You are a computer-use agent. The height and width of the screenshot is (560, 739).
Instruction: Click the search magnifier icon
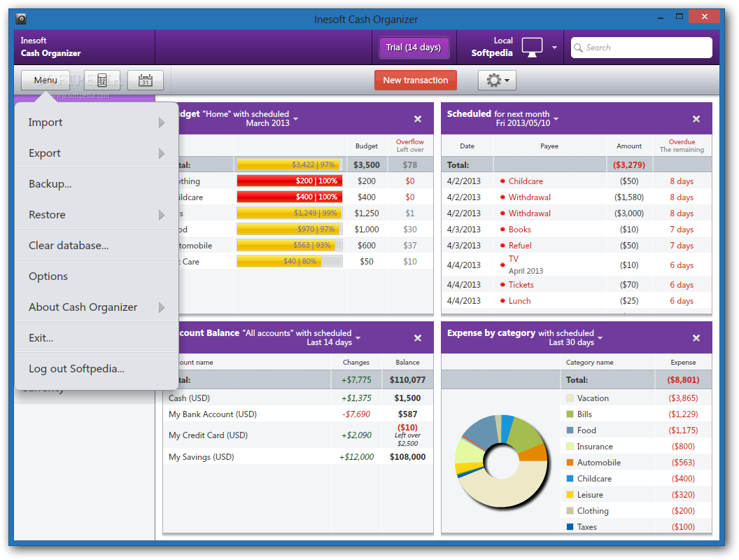578,48
